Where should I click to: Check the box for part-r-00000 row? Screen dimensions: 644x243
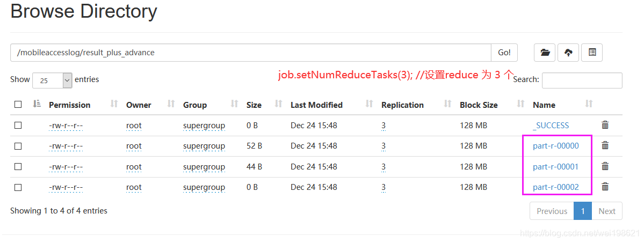(x=18, y=146)
